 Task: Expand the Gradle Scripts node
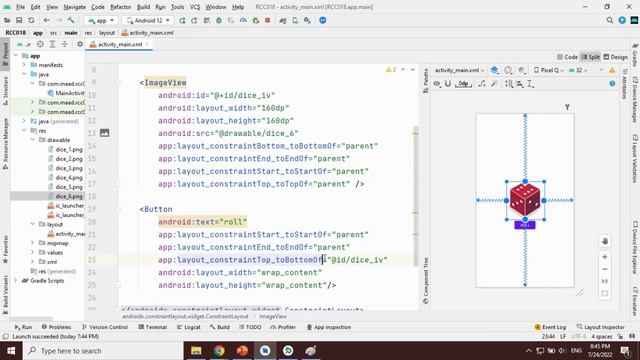(16, 280)
